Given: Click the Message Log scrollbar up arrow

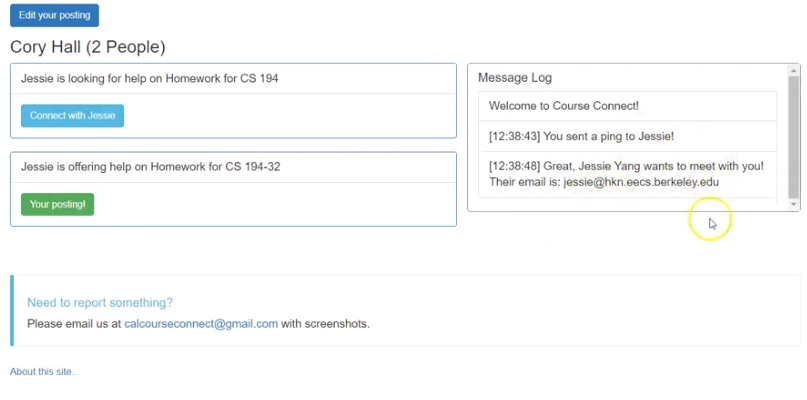Looking at the screenshot, I should (x=794, y=71).
